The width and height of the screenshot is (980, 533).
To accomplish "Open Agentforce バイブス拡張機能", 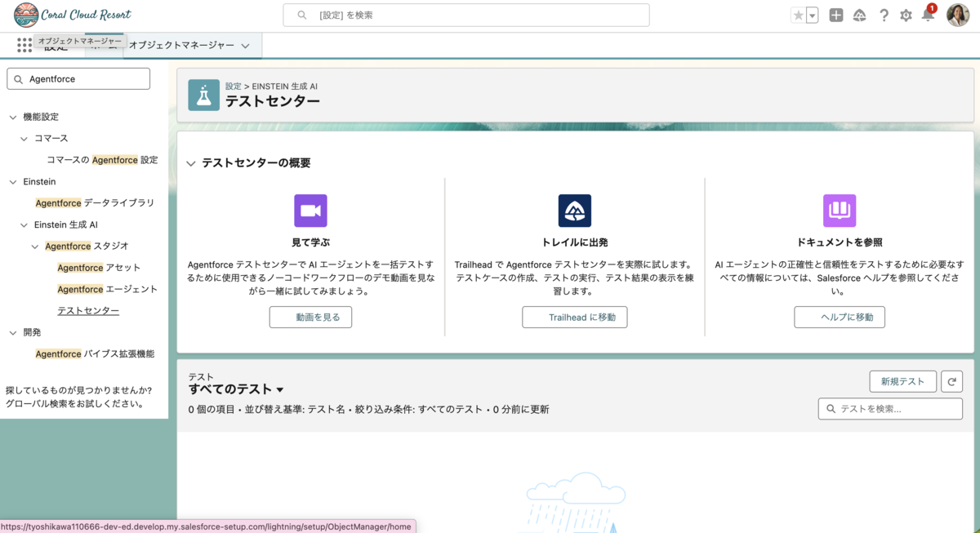I will coord(95,354).
